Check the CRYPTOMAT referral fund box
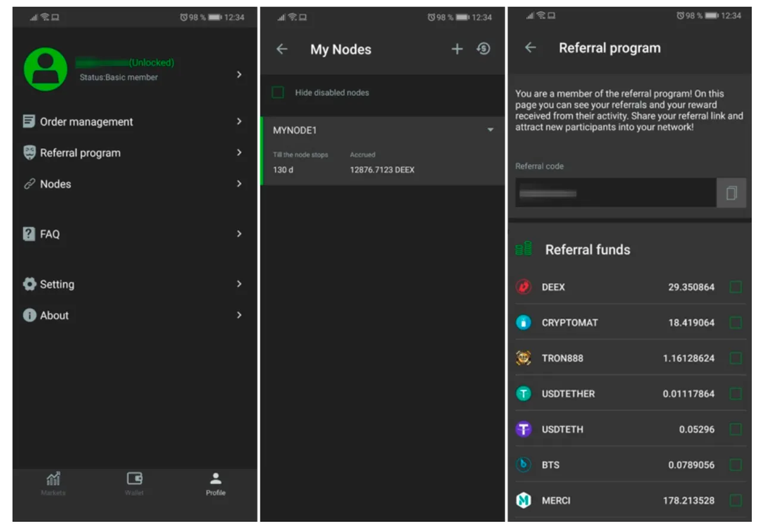762x532 pixels. coord(736,323)
